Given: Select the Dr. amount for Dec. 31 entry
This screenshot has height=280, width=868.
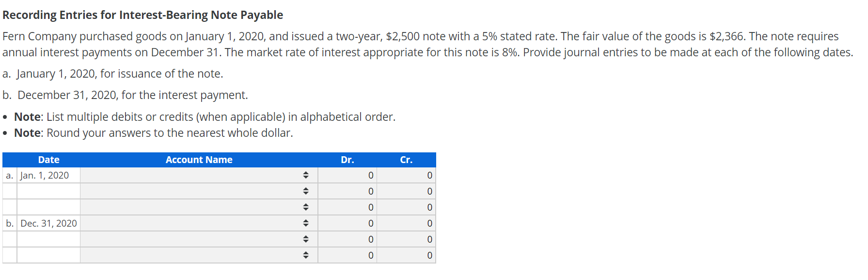Looking at the screenshot, I should coord(347,223).
